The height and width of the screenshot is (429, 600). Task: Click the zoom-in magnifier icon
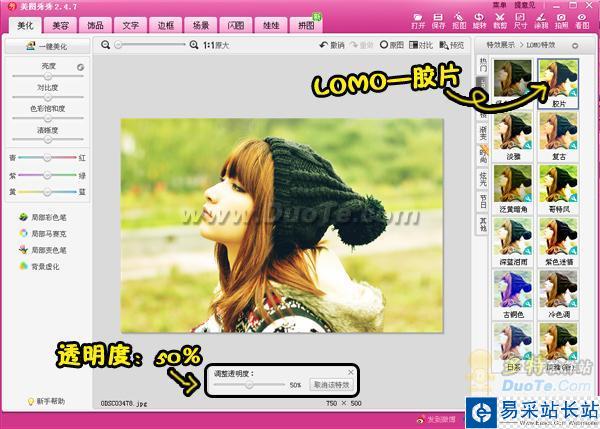194,45
